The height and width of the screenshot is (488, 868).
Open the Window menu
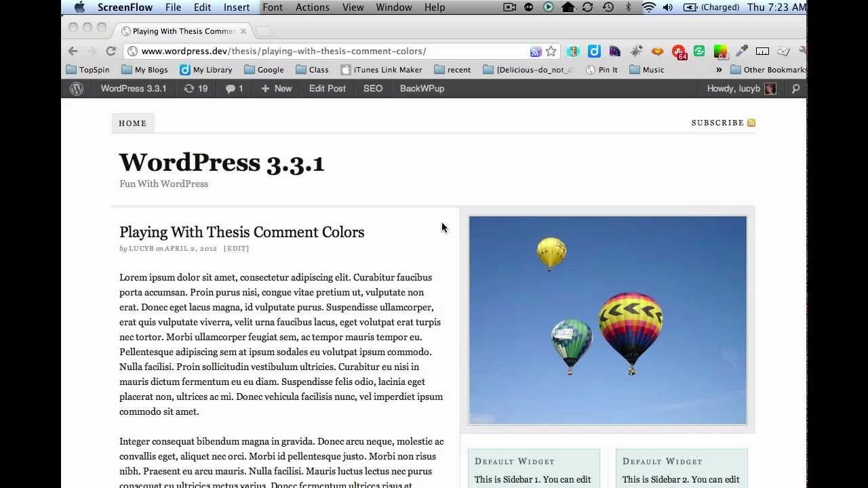pyautogui.click(x=394, y=7)
